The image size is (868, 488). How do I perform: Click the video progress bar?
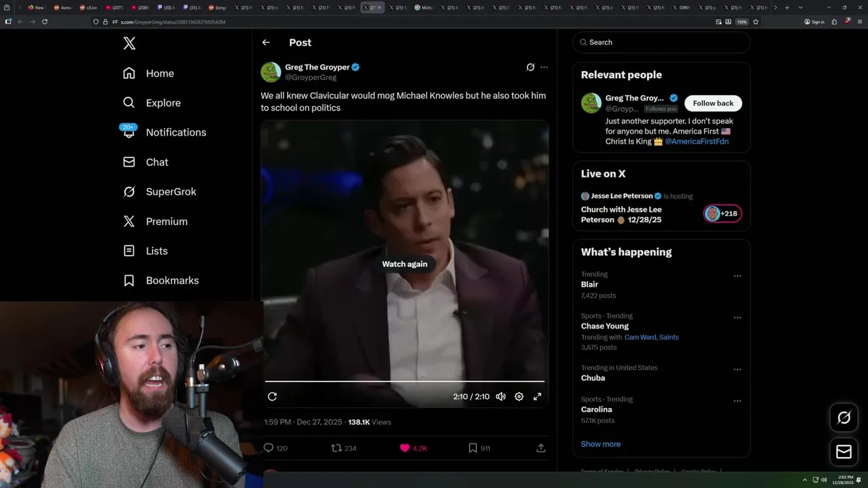[405, 382]
